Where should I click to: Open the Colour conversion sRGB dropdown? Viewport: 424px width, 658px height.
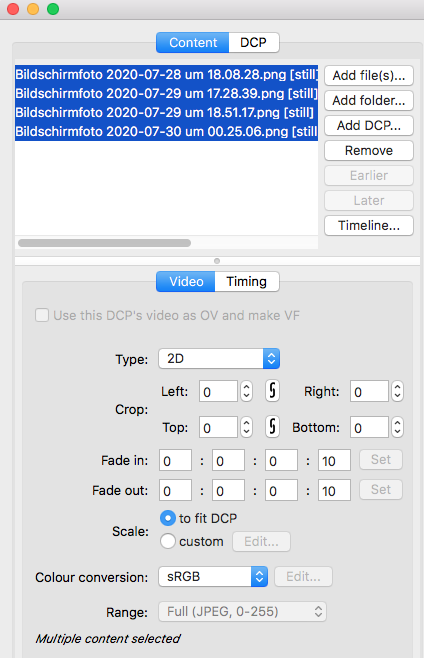[x=213, y=577]
